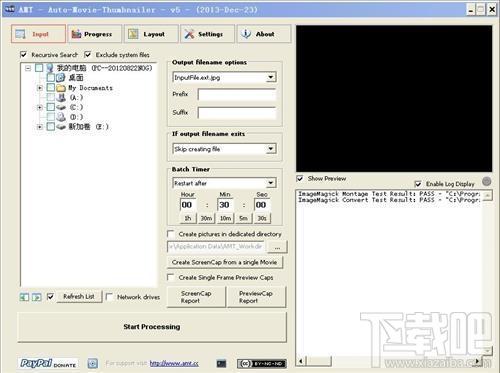Click the Progress tab chart icon
500x373 pixels.
tap(76, 34)
